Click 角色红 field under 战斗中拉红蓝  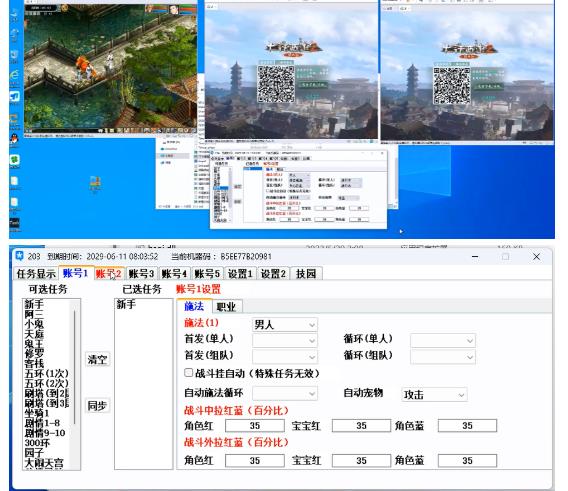click(255, 426)
